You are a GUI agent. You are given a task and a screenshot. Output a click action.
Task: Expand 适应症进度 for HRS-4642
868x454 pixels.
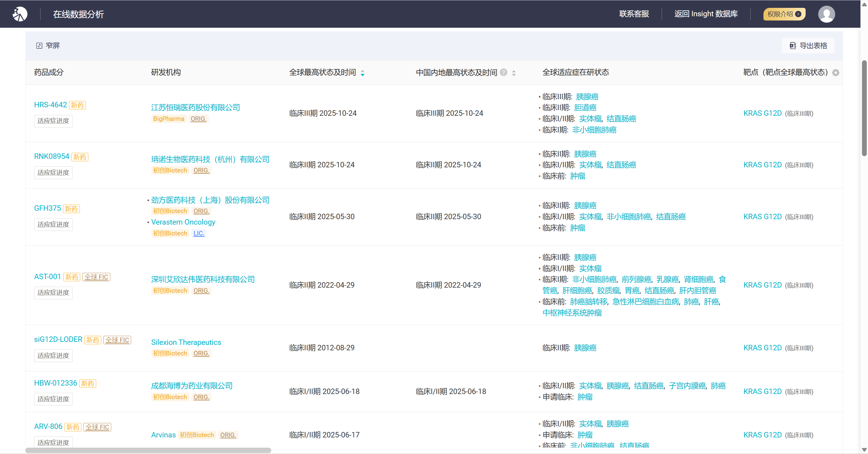[53, 121]
